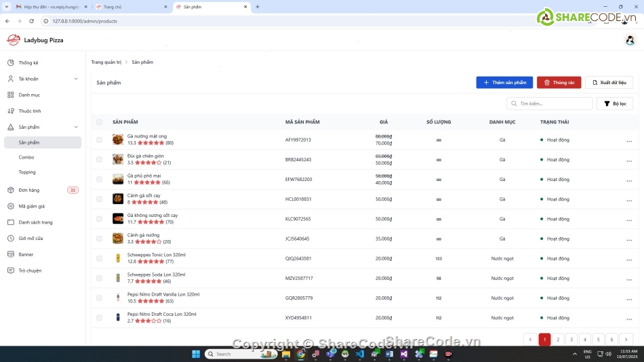Jump to page 6 in pagination
This screenshot has height=362, width=644.
[611, 340]
